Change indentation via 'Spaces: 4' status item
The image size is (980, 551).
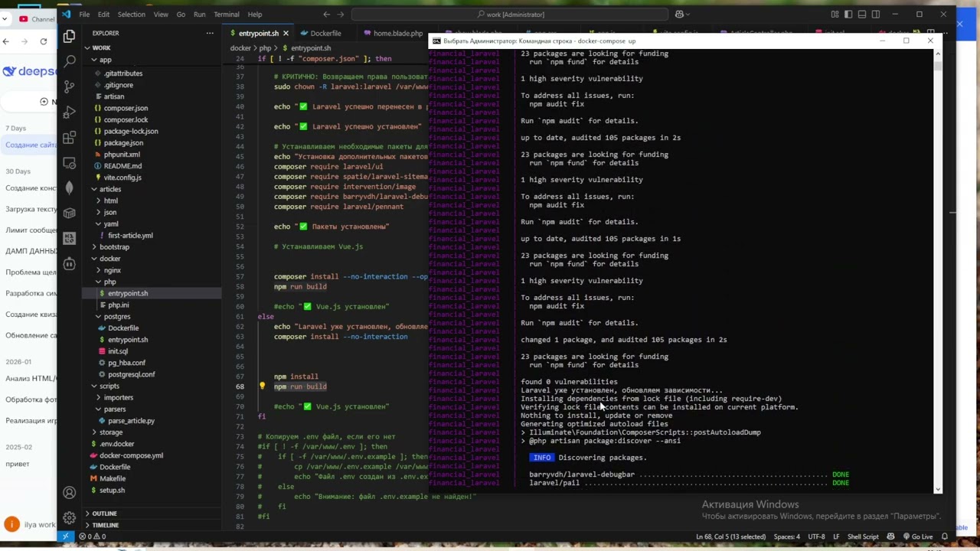click(787, 536)
